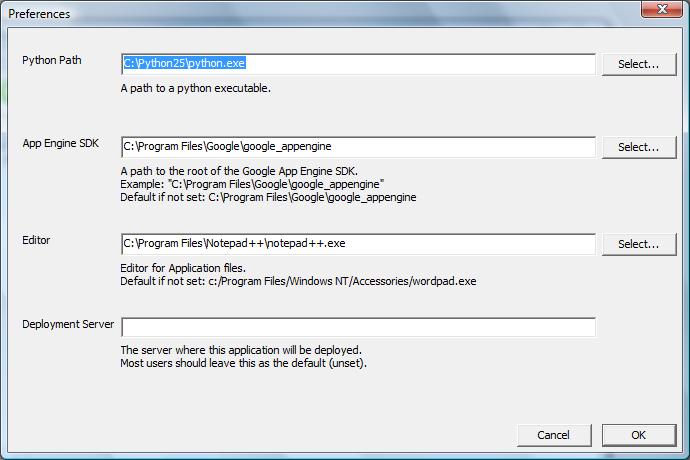The width and height of the screenshot is (690, 460).
Task: Click the 'Editor for Application files' description
Action: tap(183, 268)
